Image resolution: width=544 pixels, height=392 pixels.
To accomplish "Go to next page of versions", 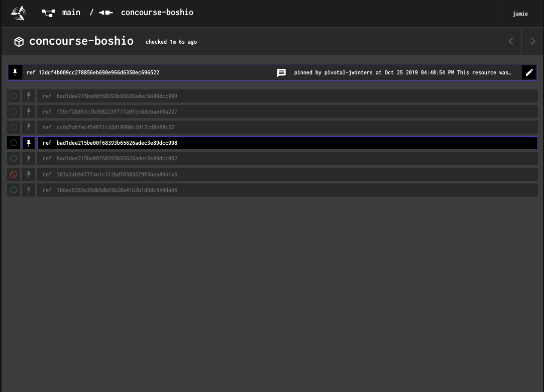I will point(532,41).
